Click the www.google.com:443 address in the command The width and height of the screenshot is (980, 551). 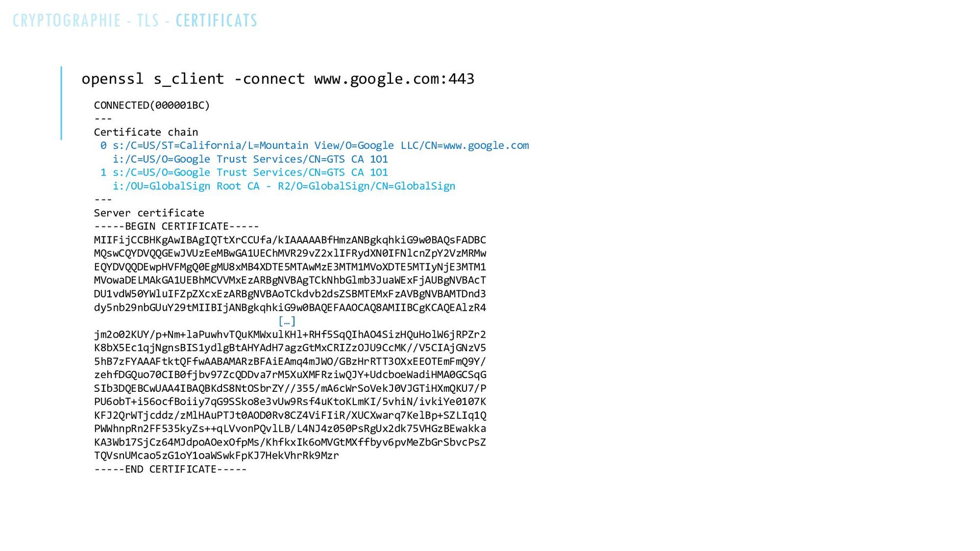(395, 79)
